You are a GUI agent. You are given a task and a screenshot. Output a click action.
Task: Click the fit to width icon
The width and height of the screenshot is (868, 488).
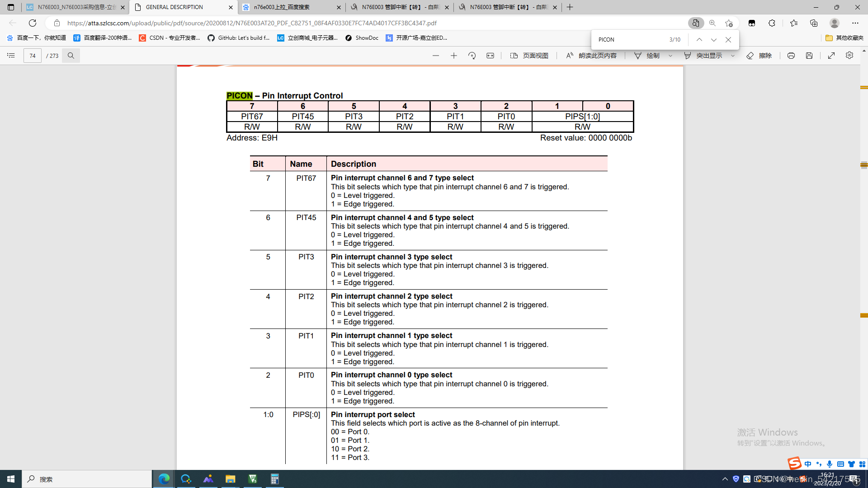490,56
